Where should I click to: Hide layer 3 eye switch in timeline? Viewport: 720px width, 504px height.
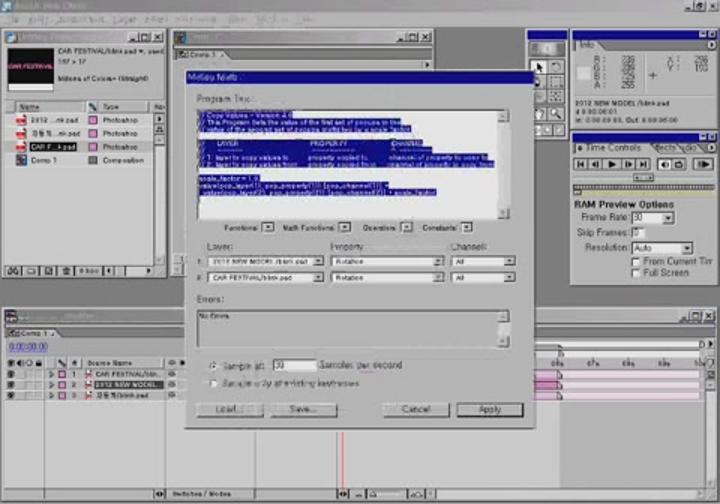11,395
